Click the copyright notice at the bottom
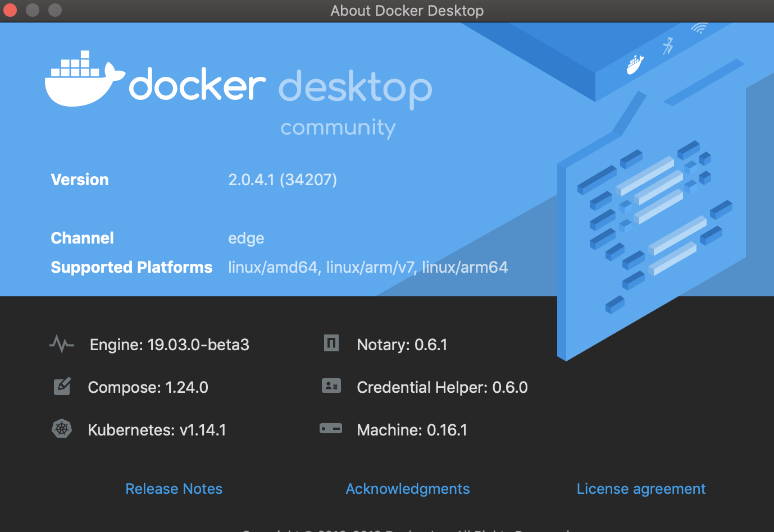This screenshot has height=532, width=774. (407, 530)
